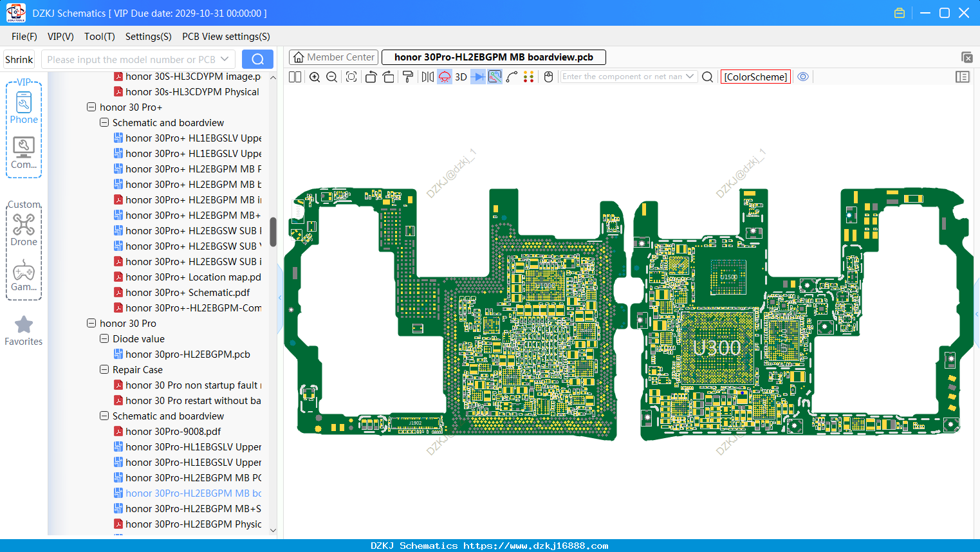This screenshot has width=980, height=552.
Task: Open the Favorites star
Action: 24,331
